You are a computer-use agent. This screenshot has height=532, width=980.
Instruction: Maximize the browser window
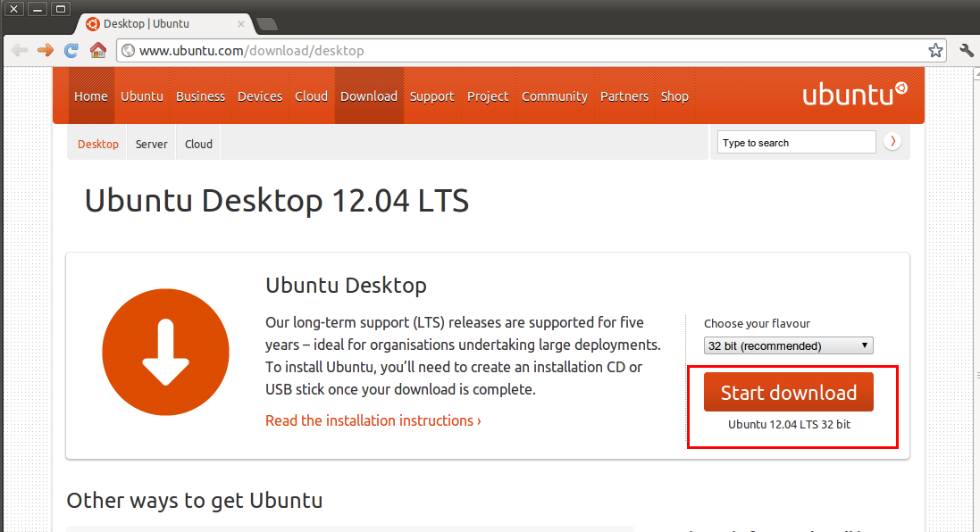(x=61, y=9)
